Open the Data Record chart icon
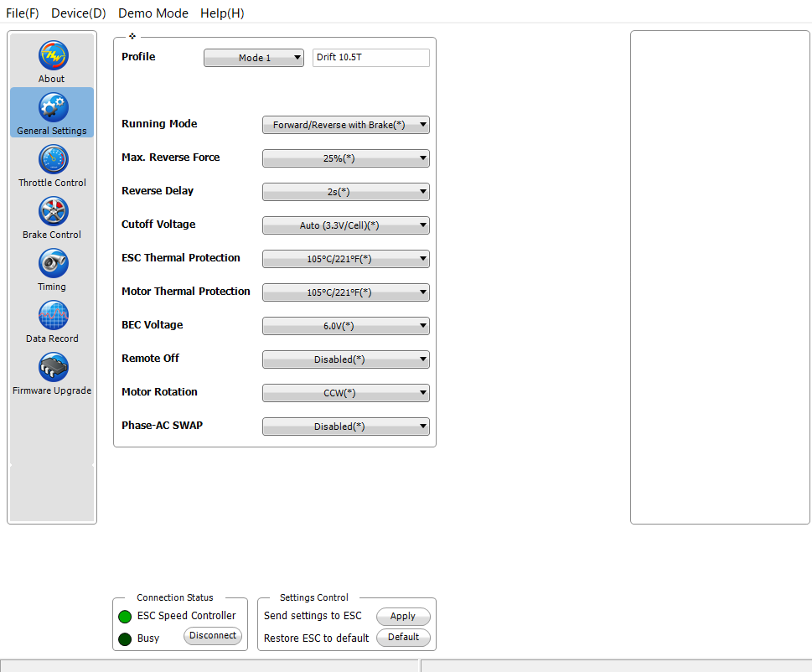 click(x=53, y=316)
